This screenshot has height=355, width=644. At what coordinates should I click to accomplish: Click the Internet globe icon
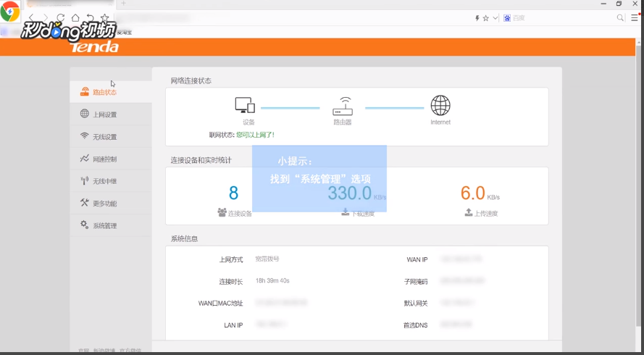point(440,106)
